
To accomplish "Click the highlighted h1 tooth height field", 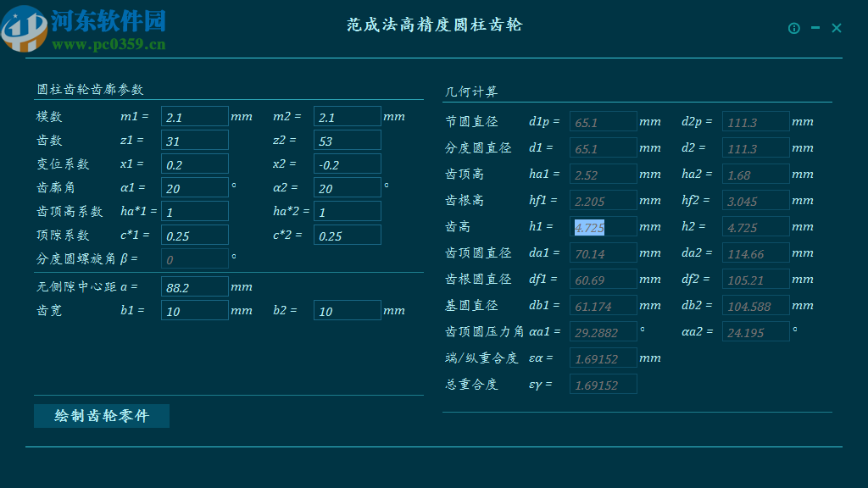I will 604,227.
